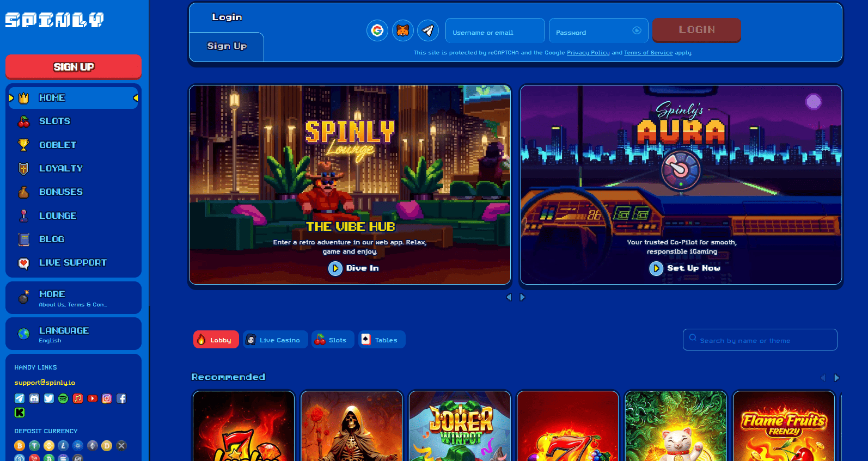The height and width of the screenshot is (461, 868).
Task: Select the Live Casino category tab
Action: 276,340
